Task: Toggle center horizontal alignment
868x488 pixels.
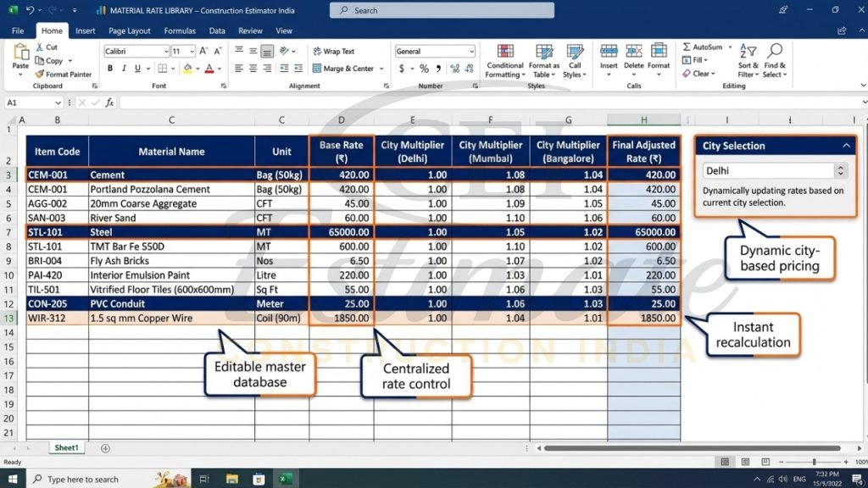Action: click(253, 68)
